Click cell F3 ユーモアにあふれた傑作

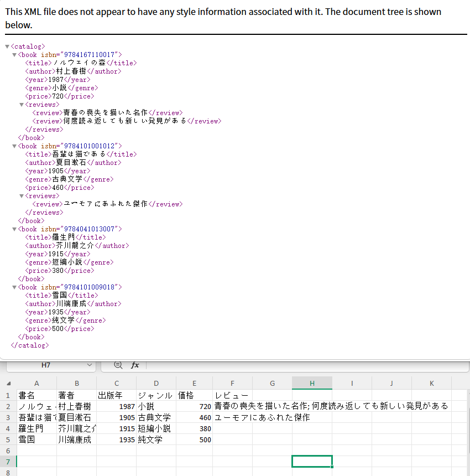coord(233,417)
